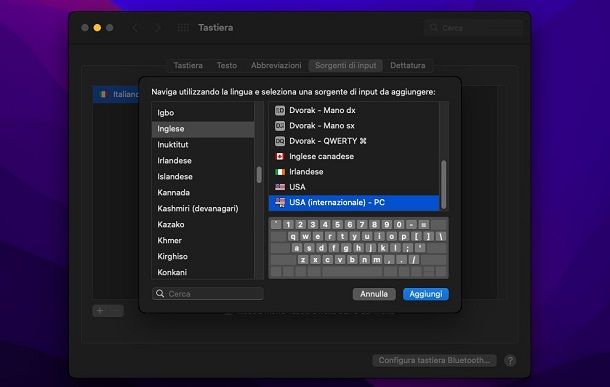Screen dimensions: 610x387
Task: Select Kirghiso language
Action: pos(203,256)
